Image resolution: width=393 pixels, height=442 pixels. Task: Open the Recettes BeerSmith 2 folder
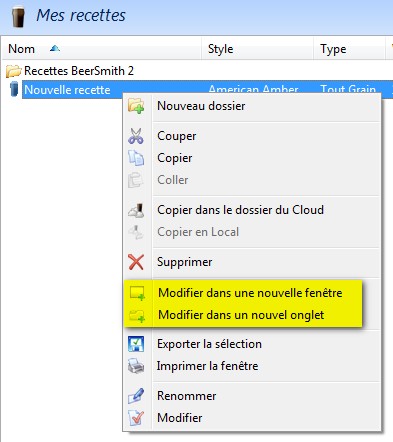[79, 71]
